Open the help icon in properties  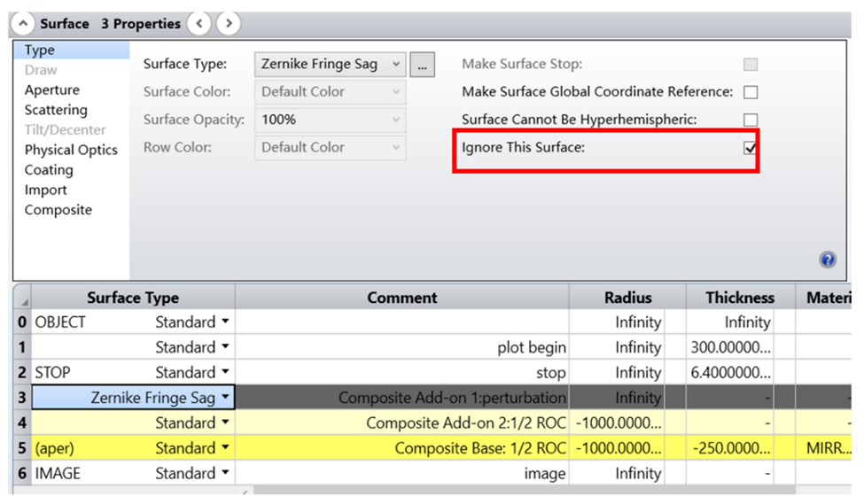(827, 260)
